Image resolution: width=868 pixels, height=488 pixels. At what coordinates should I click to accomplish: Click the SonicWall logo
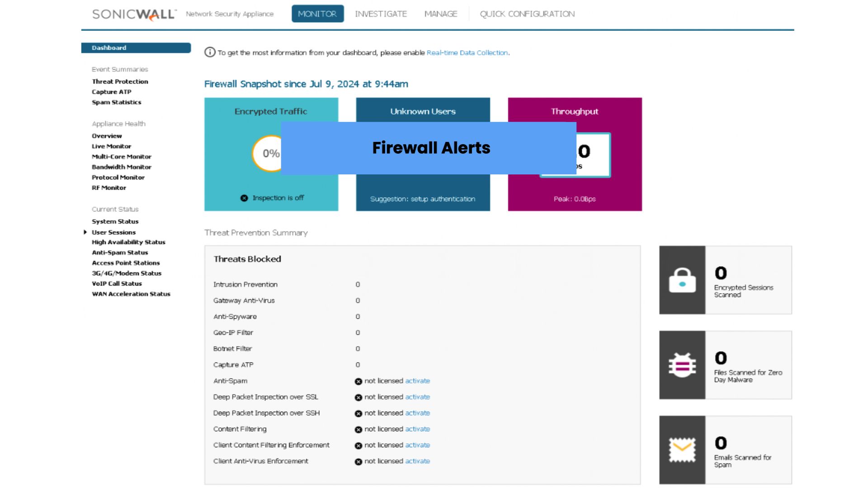coord(134,14)
